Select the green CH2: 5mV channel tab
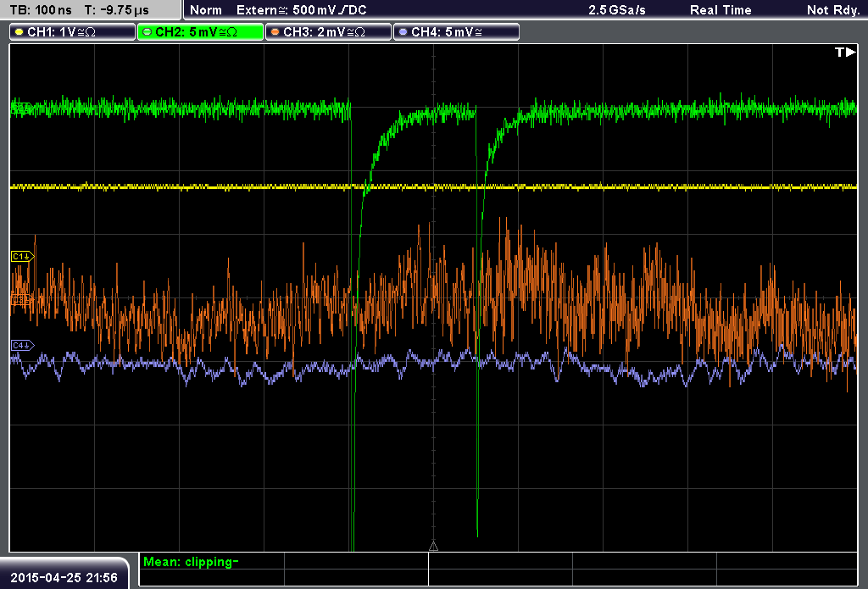Viewport: 868px width, 589px height. (200, 32)
